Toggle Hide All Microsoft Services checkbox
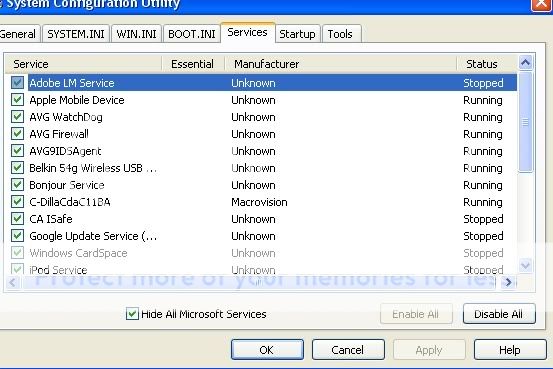553x369 pixels. click(x=132, y=314)
